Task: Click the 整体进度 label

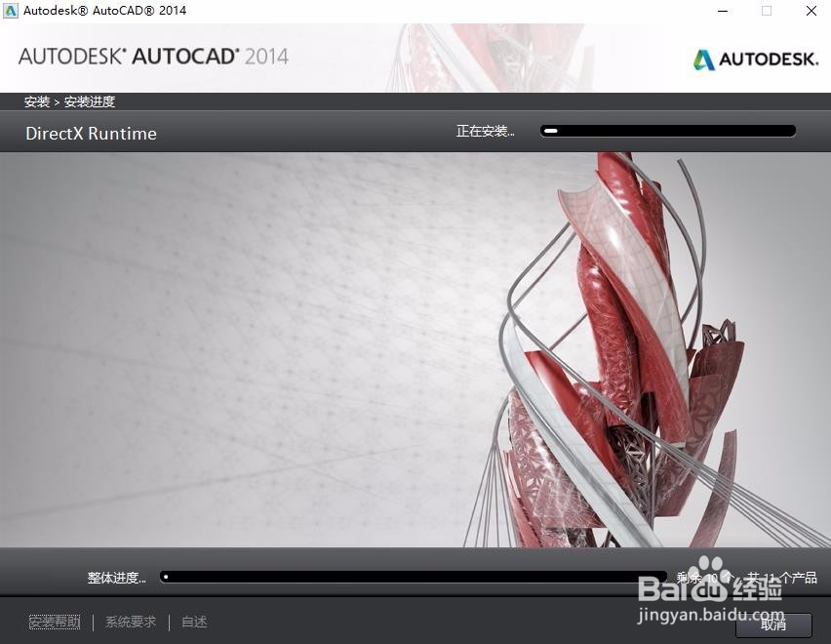Action: (117, 578)
